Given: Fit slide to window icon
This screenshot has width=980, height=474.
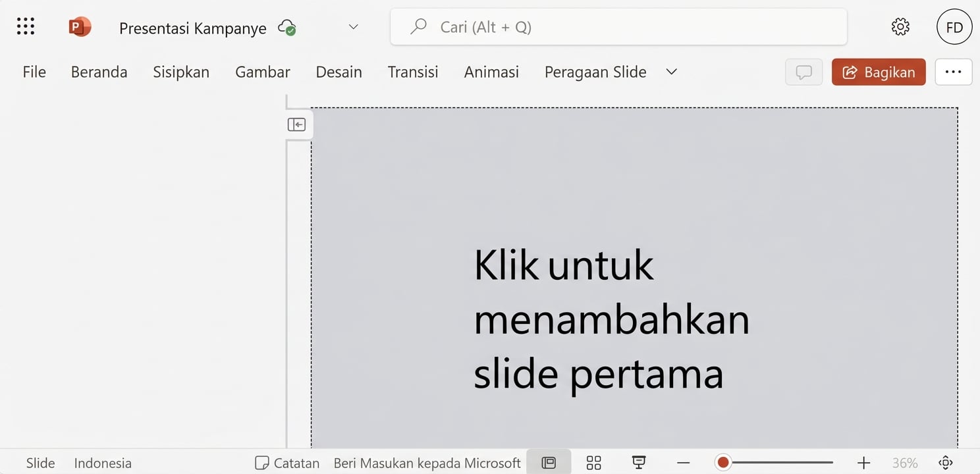Looking at the screenshot, I should click(x=945, y=462).
